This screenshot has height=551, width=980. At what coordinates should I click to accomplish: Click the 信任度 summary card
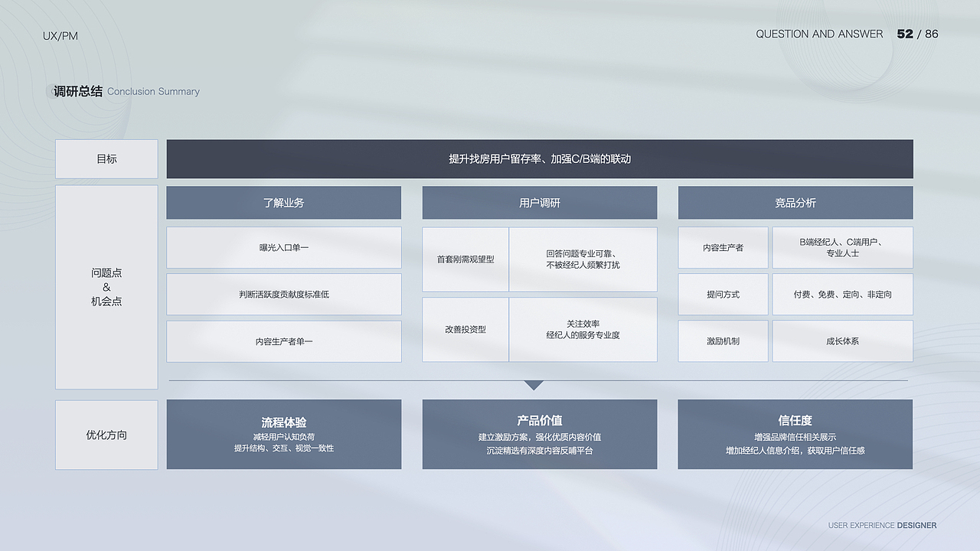[795, 434]
